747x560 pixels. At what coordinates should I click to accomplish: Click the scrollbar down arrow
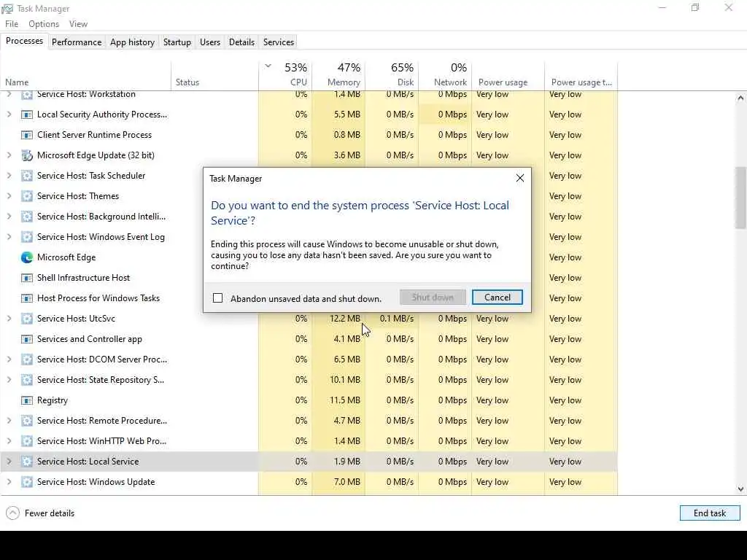(x=740, y=489)
